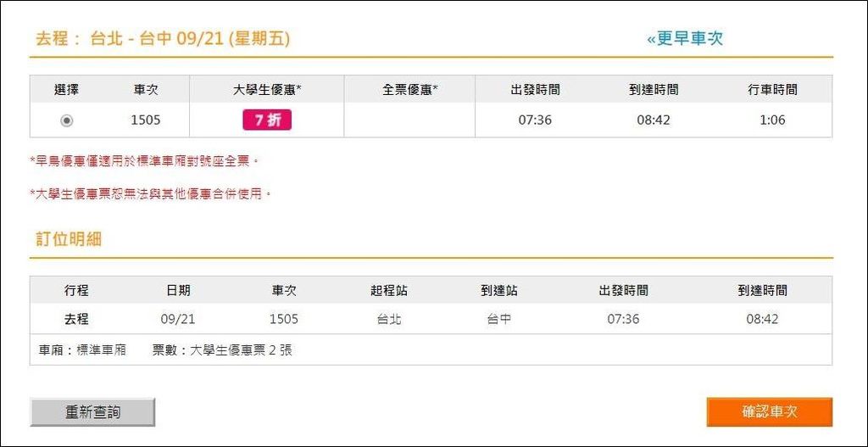This screenshot has height=447, width=868.
Task: Click the 確認車次 confirm train button
Action: pyautogui.click(x=770, y=412)
